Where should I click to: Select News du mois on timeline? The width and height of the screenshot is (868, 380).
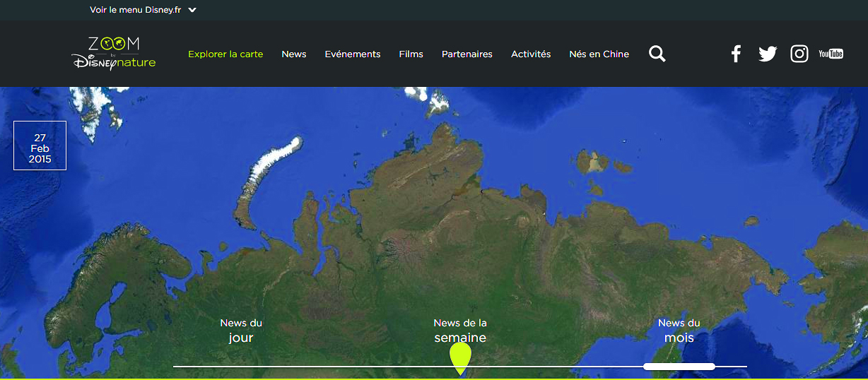click(679, 331)
